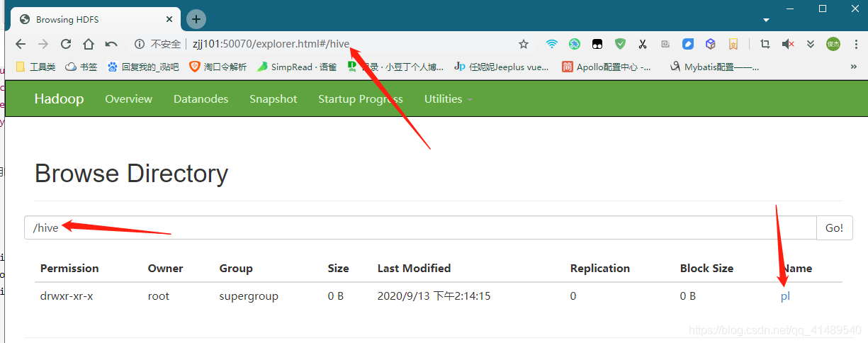
Task: Open the cube-shaped extension icon
Action: point(711,44)
